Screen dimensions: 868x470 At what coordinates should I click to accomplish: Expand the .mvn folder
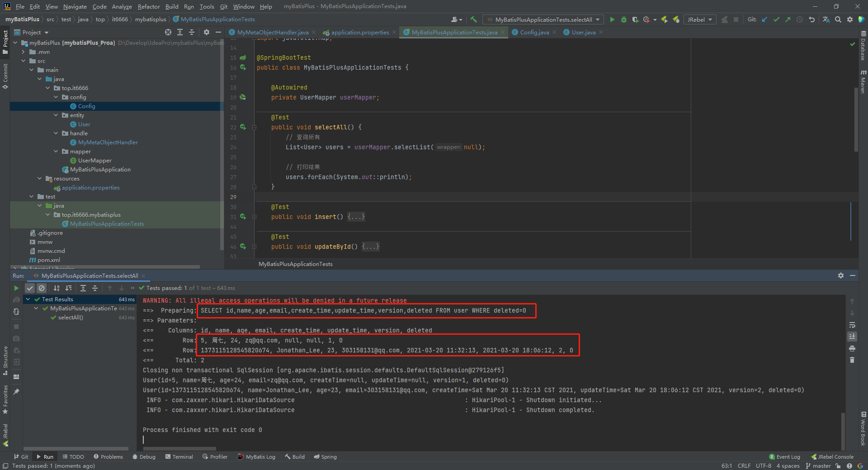click(23, 52)
